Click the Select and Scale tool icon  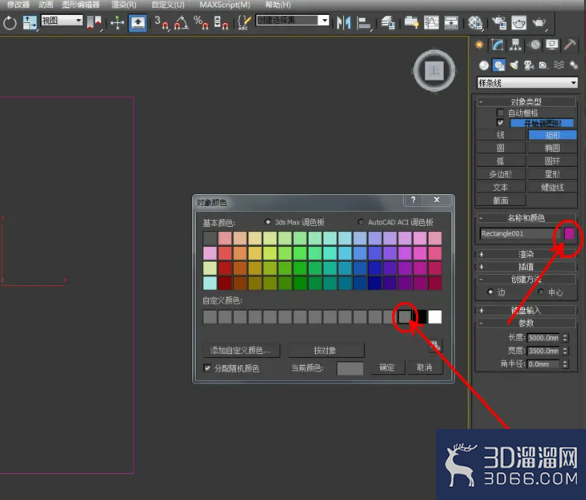[x=30, y=23]
